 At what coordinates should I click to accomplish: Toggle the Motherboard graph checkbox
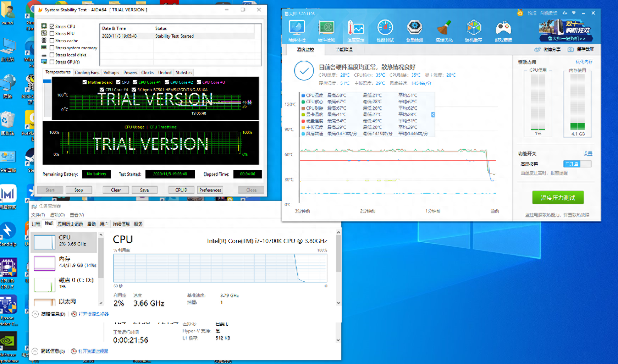[84, 82]
